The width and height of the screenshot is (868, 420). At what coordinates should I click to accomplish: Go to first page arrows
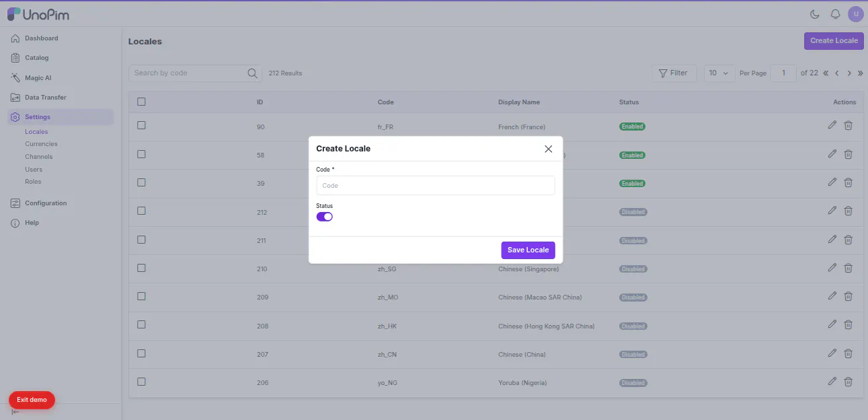pyautogui.click(x=826, y=73)
